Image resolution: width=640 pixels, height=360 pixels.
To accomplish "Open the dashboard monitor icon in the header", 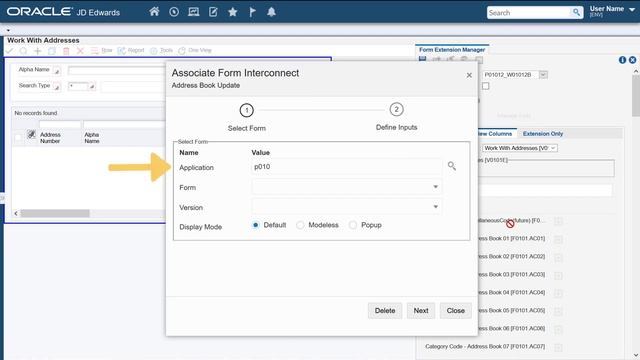I will 193,12.
